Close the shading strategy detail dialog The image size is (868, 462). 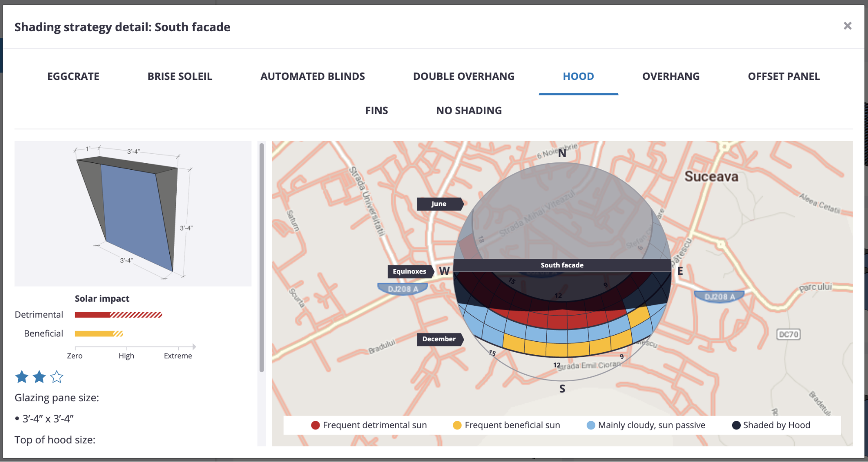click(847, 26)
